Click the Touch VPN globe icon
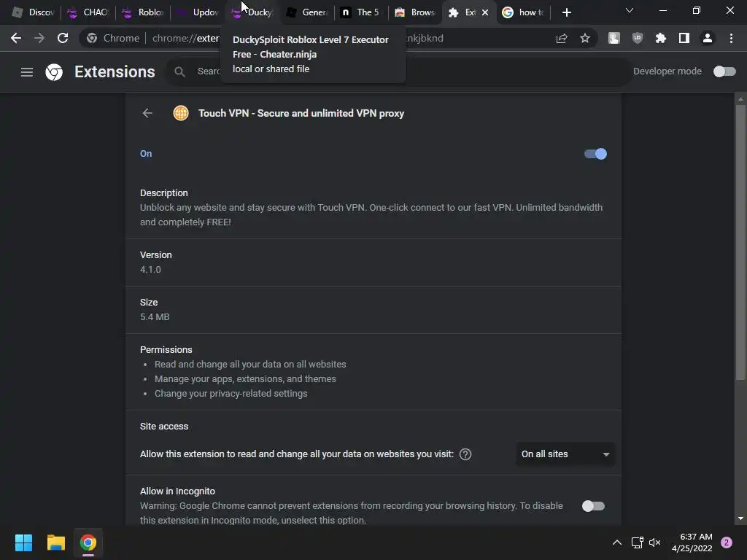The width and height of the screenshot is (747, 560). point(181,113)
